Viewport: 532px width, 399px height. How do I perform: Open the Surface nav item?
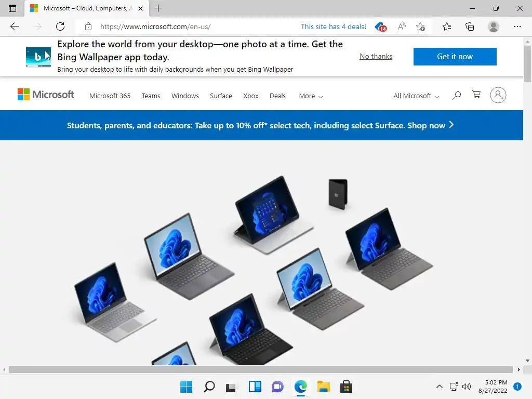click(221, 96)
